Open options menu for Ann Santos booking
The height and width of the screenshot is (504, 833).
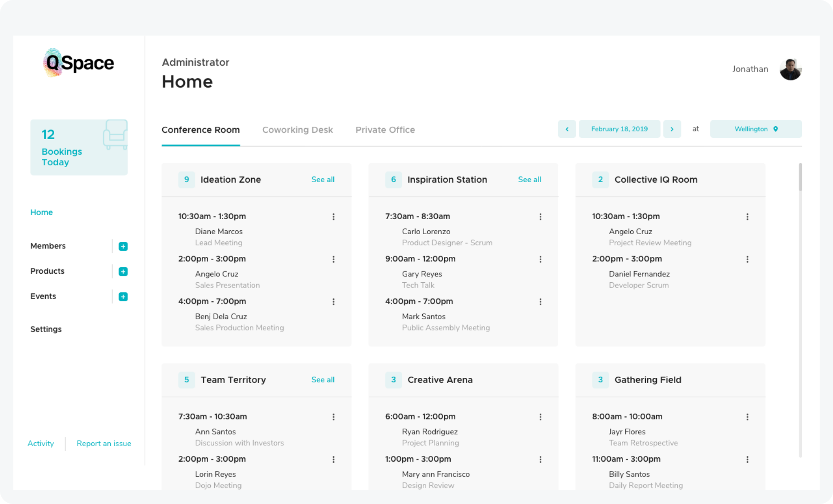[x=333, y=417]
